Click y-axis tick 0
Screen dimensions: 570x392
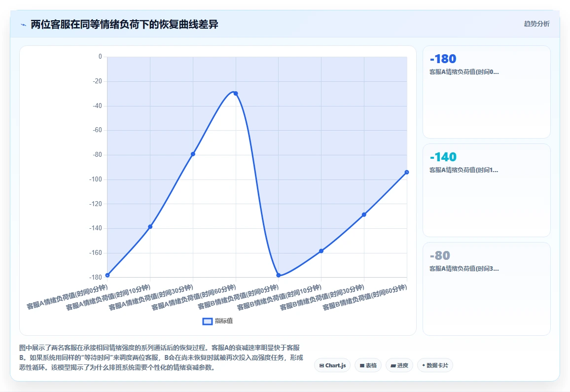coord(100,57)
